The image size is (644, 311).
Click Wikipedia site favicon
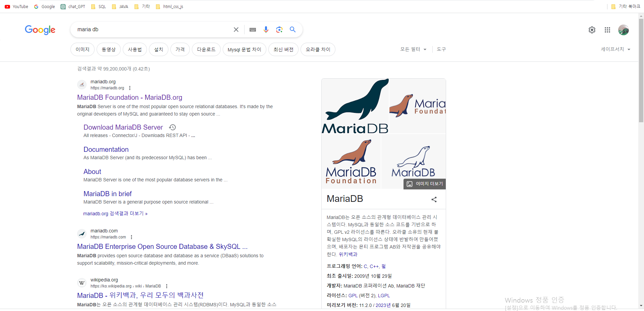point(82,283)
